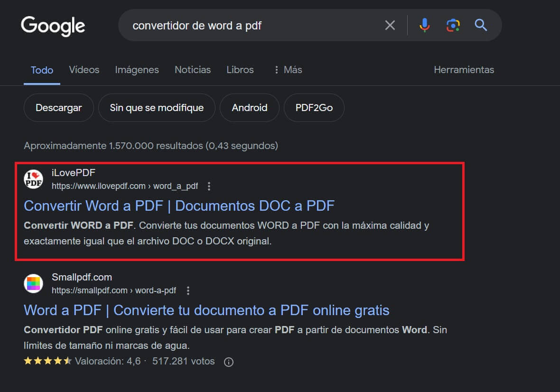This screenshot has width=560, height=392.
Task: Click the iLovePDF site favicon
Action: pos(34,179)
